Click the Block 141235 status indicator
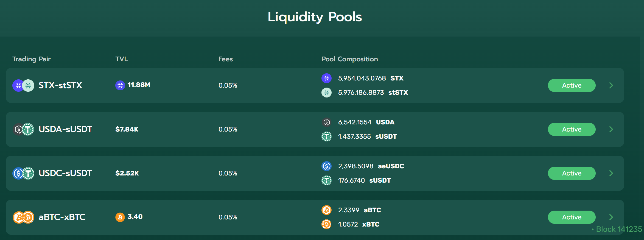 point(617,229)
